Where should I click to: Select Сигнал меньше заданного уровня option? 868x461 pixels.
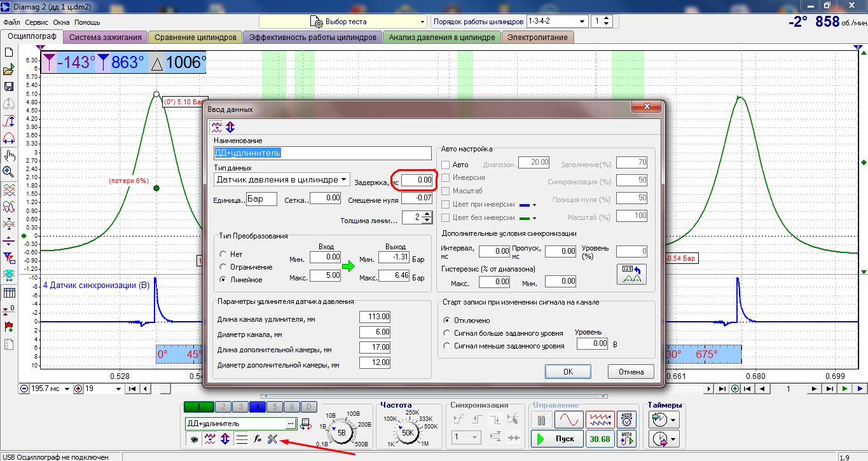[447, 346]
